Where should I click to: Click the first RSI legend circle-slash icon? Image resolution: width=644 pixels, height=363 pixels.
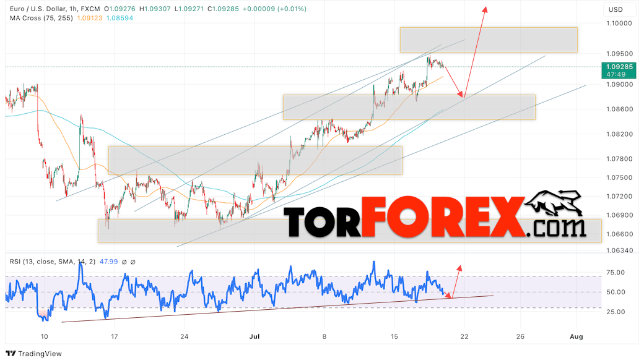[x=124, y=262]
